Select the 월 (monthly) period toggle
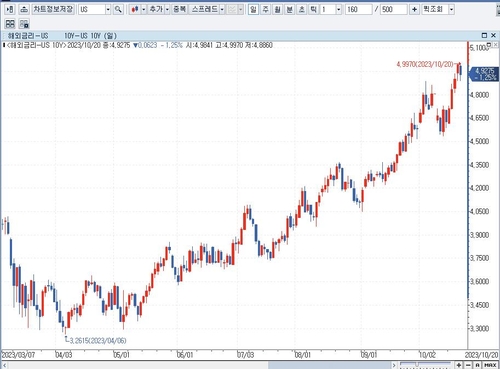The width and height of the screenshot is (500, 369). [x=277, y=9]
